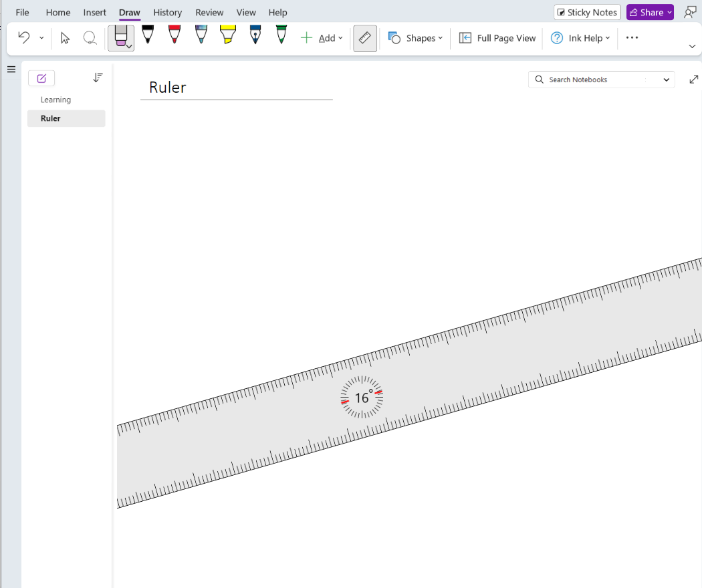Switch to Full Page View
The image size is (702, 588).
point(497,38)
